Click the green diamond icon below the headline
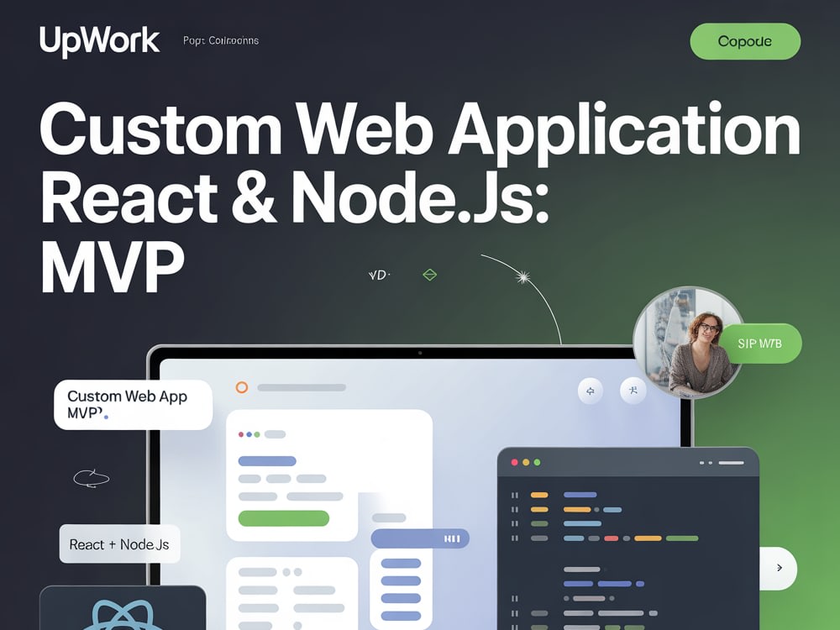The width and height of the screenshot is (840, 630). tap(429, 275)
